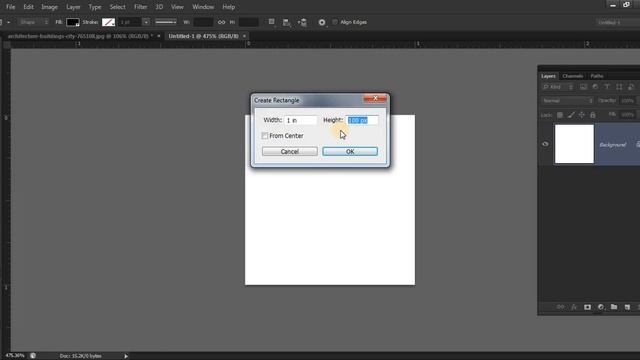Open the shape geometry gear options

(x=322, y=22)
